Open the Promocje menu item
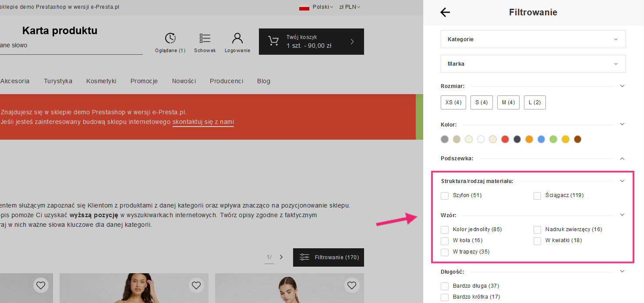The height and width of the screenshot is (303, 644). pos(144,81)
